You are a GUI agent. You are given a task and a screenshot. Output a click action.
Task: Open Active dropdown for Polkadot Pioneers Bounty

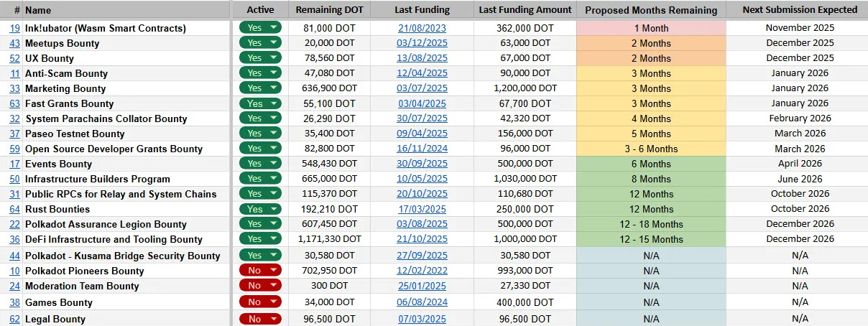(x=274, y=271)
